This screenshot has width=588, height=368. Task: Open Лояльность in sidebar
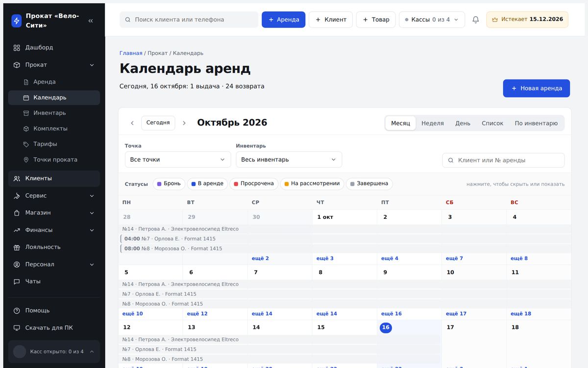click(54, 247)
